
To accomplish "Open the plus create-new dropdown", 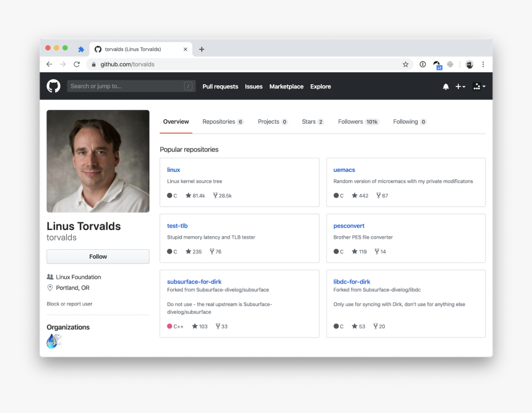I will pos(460,87).
